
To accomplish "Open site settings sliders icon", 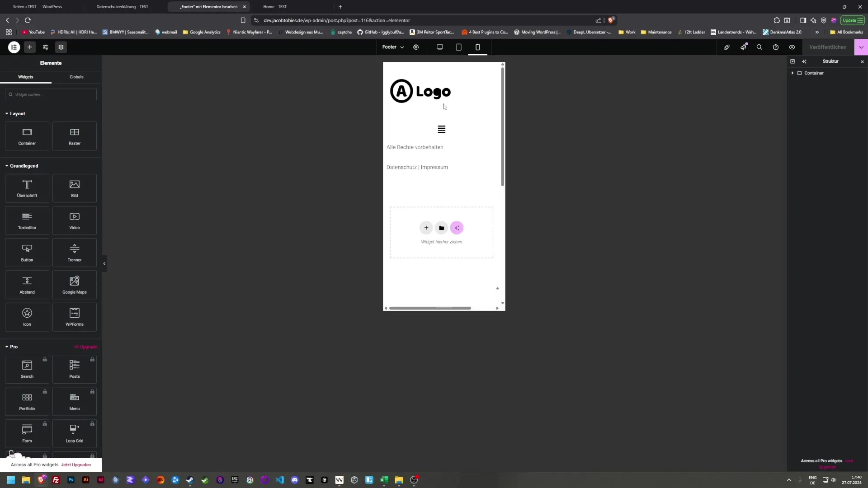I will click(x=45, y=47).
